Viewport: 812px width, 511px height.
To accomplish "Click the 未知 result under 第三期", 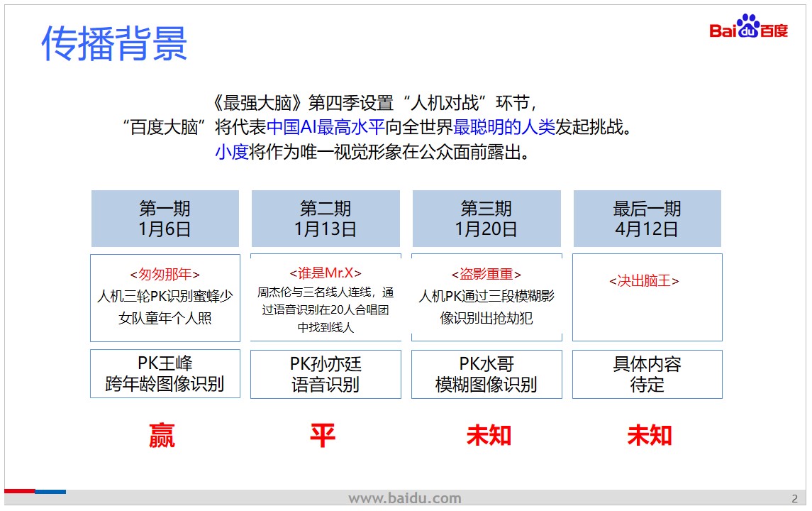I will [x=489, y=435].
